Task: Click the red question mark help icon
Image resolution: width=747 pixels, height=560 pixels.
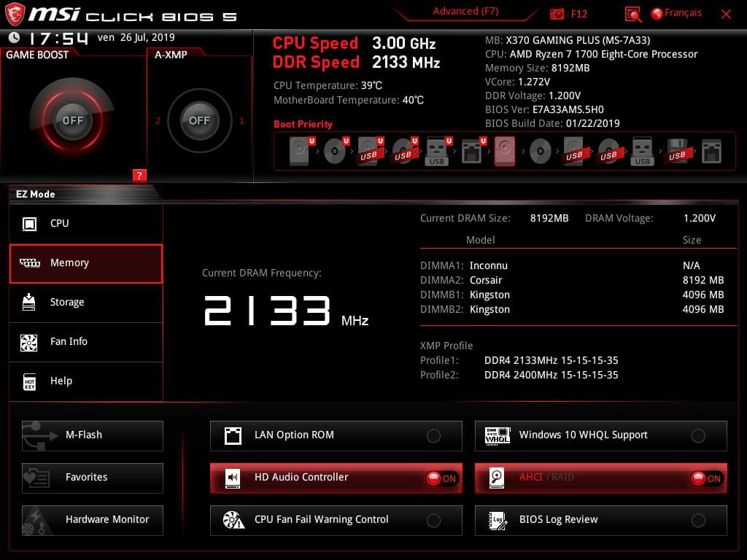Action: pos(139,175)
